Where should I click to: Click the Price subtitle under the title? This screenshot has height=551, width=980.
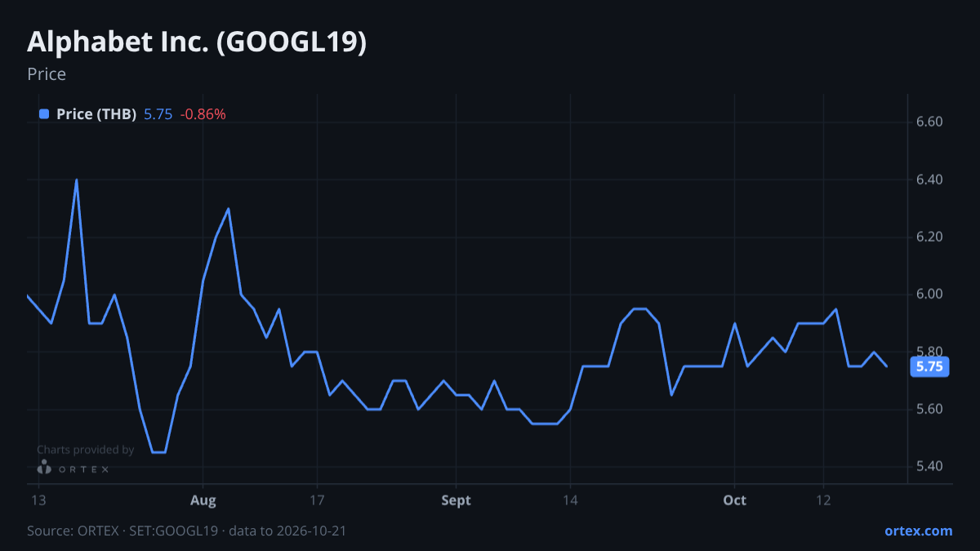[47, 74]
